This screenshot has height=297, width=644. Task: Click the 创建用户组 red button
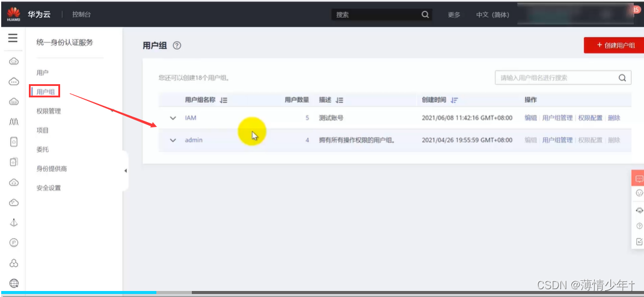tap(614, 45)
